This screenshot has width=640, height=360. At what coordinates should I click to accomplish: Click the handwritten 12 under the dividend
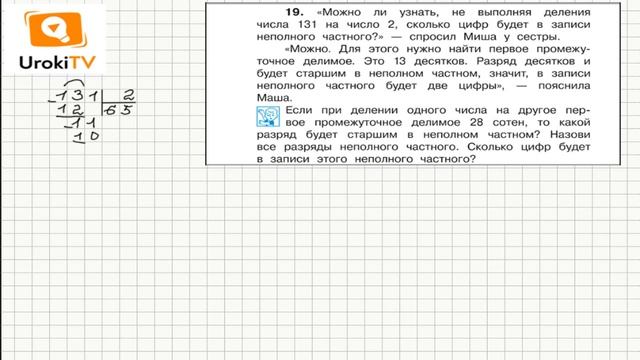pos(71,109)
